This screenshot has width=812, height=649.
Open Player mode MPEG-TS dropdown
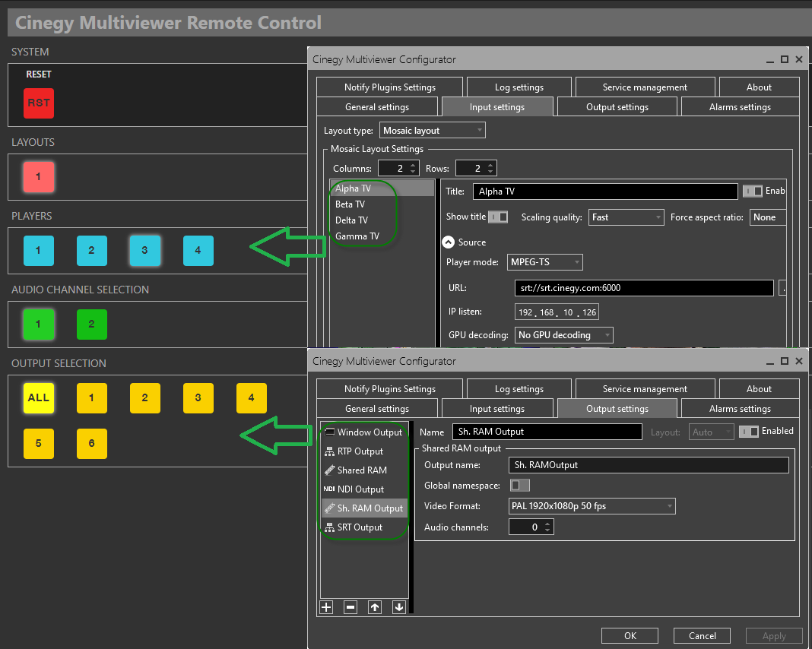click(545, 262)
